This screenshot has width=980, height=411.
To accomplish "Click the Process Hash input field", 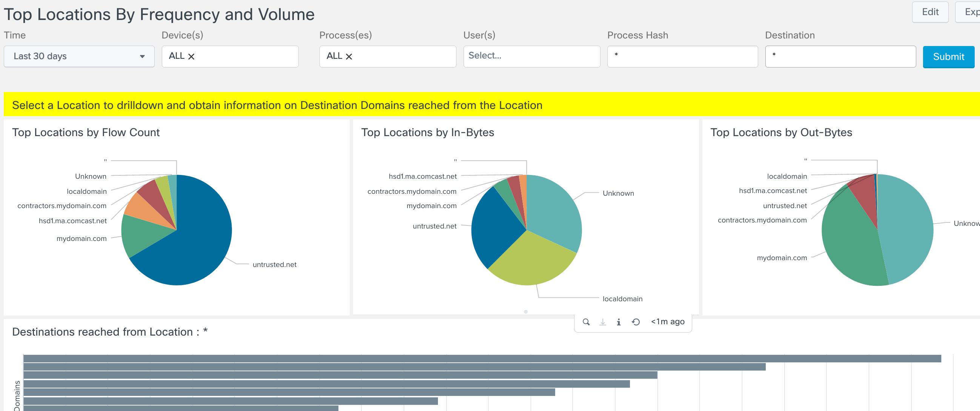I will (682, 56).
